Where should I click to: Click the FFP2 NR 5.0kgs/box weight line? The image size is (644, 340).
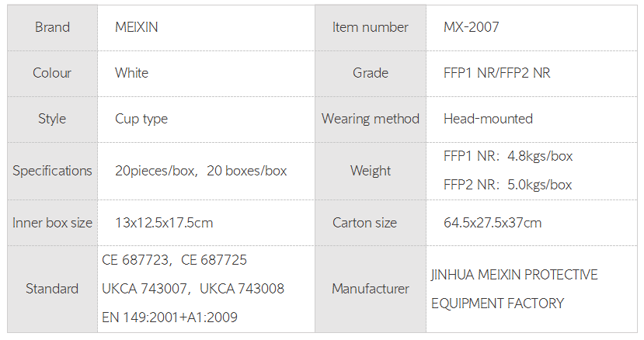507,185
